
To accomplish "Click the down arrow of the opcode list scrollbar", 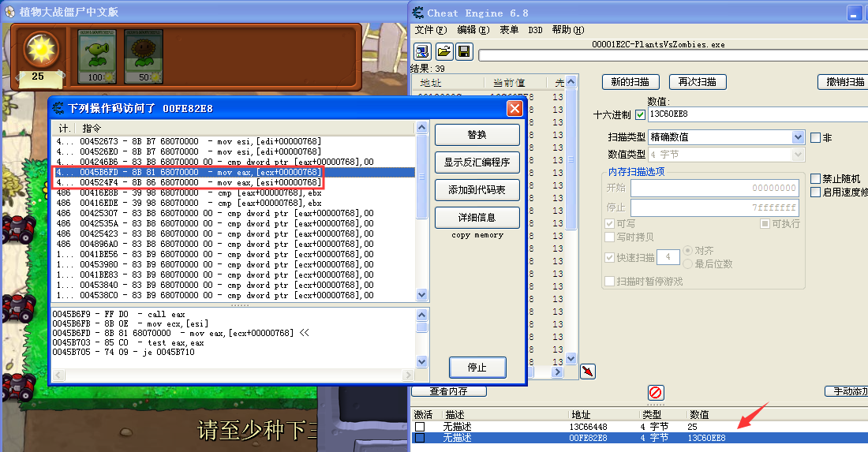I will (x=422, y=295).
